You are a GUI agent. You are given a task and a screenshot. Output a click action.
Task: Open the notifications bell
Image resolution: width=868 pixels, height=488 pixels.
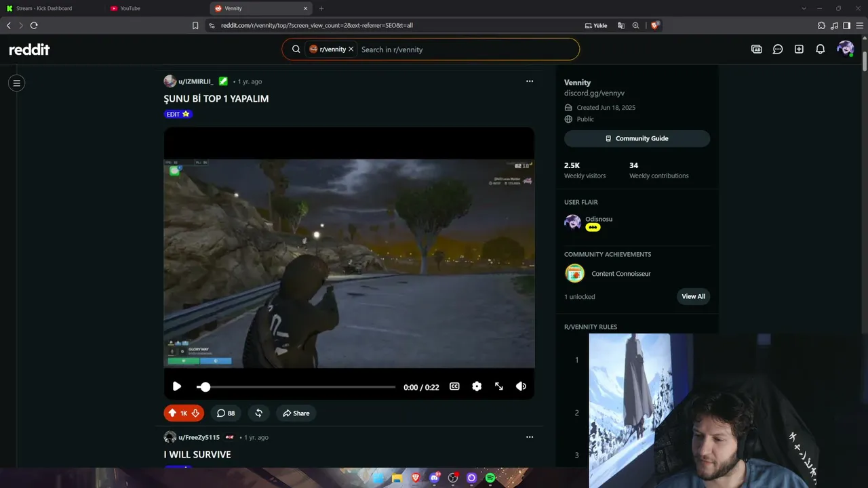tap(820, 49)
